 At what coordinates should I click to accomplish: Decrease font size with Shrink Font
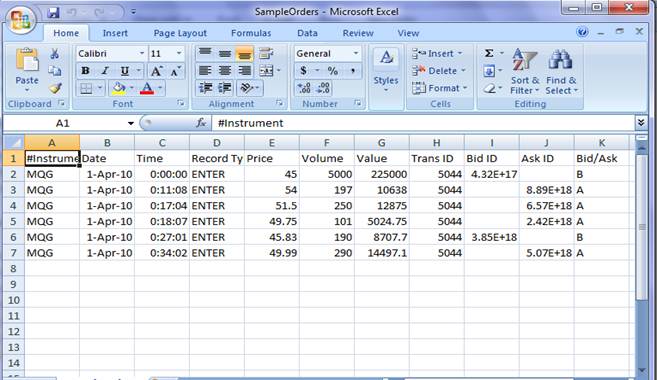point(175,71)
